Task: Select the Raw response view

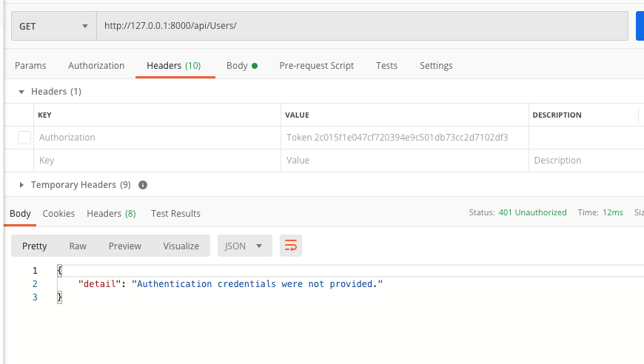Action: click(78, 246)
